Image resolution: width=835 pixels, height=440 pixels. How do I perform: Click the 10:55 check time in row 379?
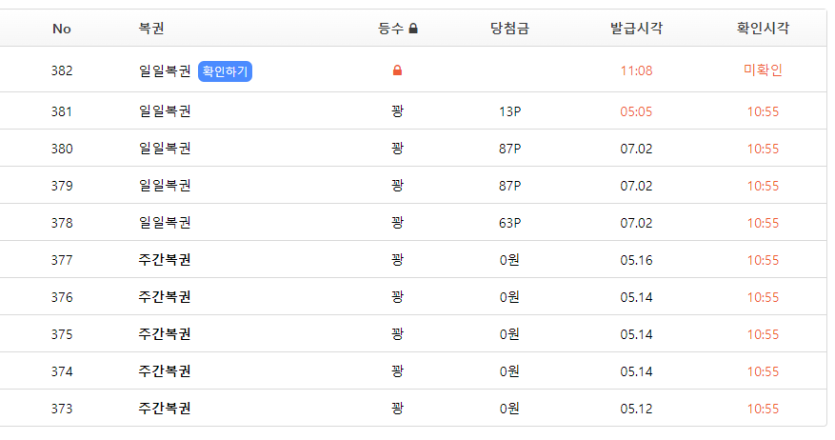tap(763, 186)
